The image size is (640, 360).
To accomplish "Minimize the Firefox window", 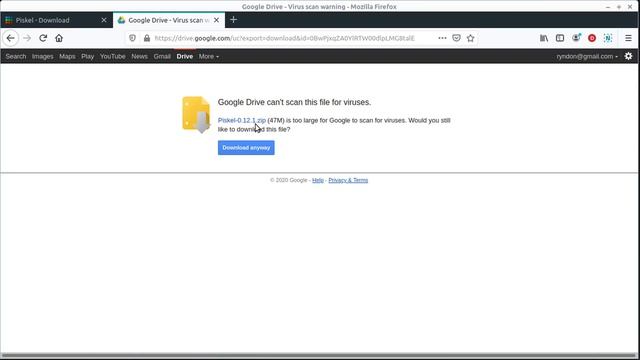I will (608, 7).
